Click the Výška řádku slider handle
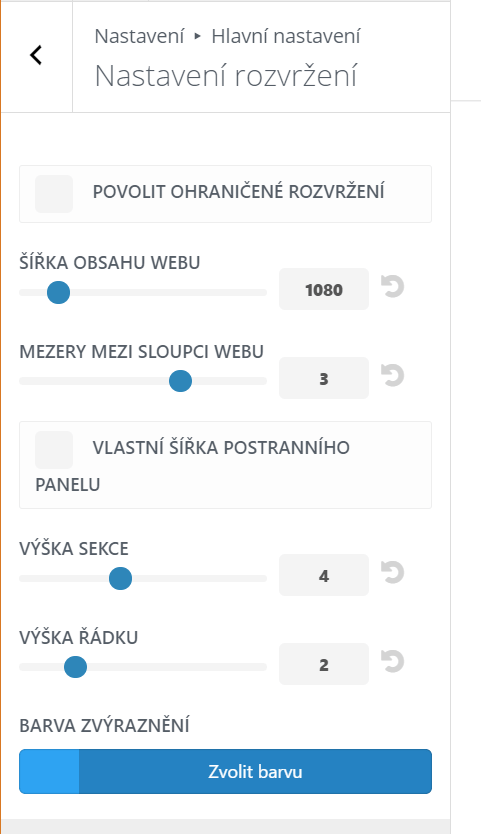This screenshot has height=834, width=481. tap(76, 666)
